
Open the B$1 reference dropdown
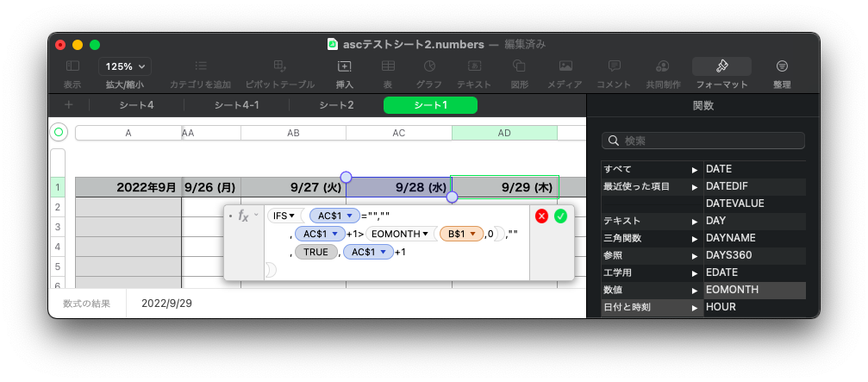point(472,235)
